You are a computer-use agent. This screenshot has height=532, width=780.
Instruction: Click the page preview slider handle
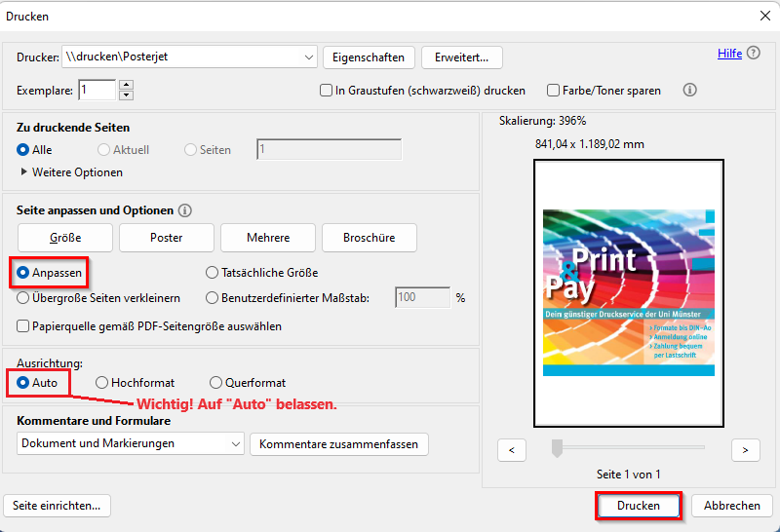click(557, 447)
